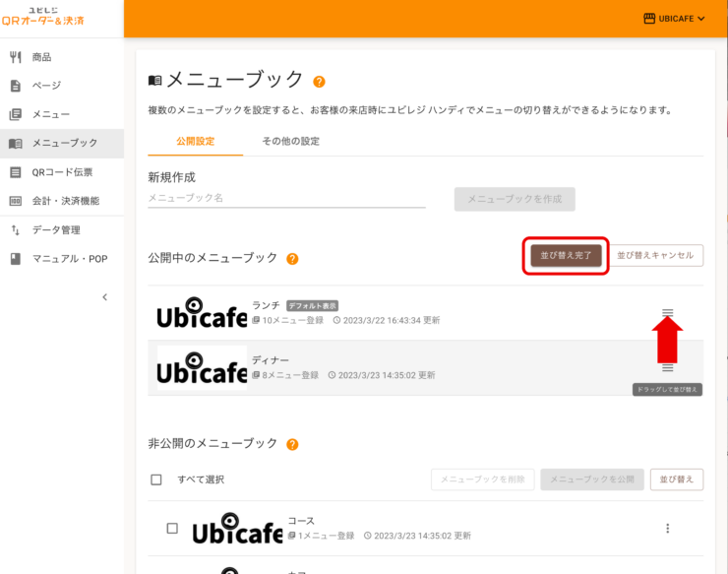
Task: Open the 商品 sidebar item
Action: click(62, 57)
